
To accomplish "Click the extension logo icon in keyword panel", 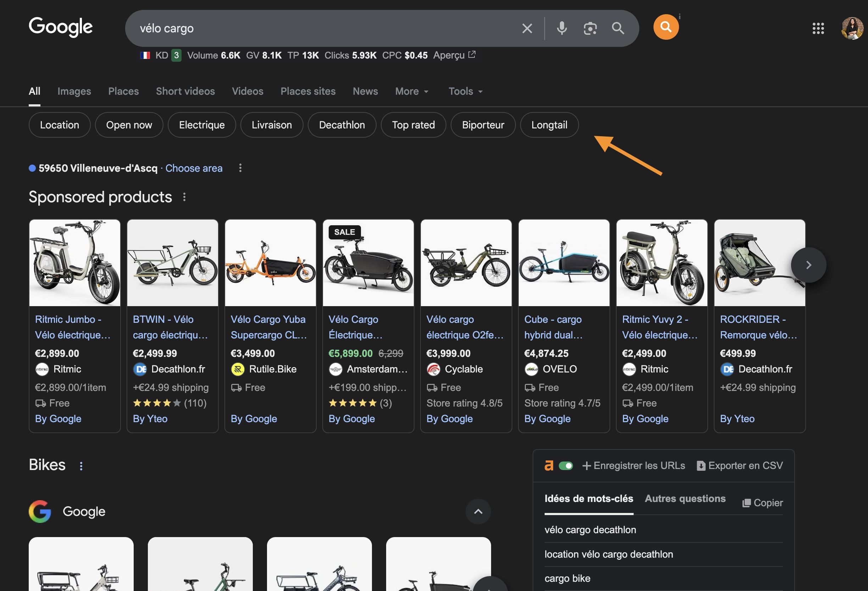I will 549,465.
